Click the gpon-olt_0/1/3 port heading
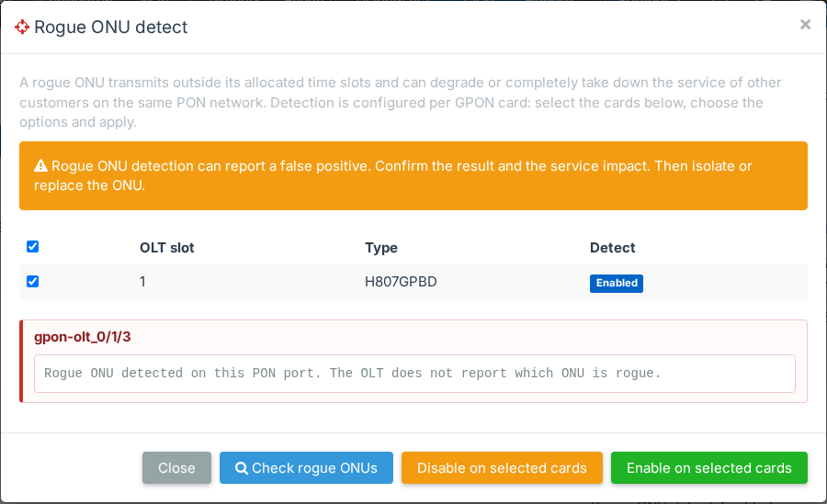This screenshot has width=827, height=504. pyautogui.click(x=83, y=337)
